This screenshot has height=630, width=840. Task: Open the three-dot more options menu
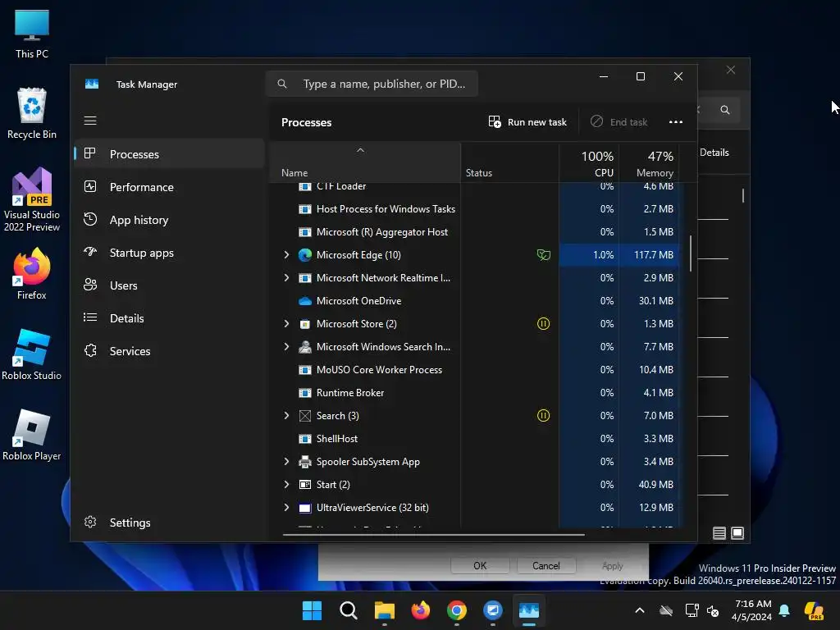point(676,122)
